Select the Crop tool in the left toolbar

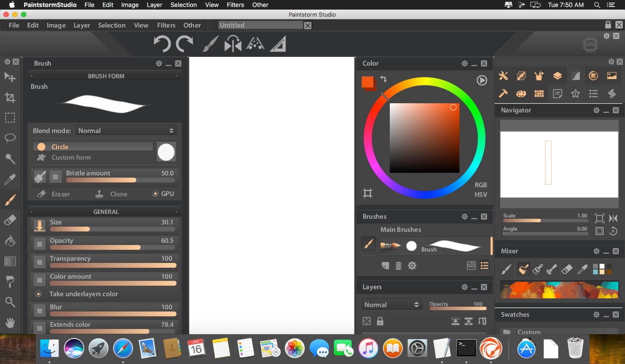click(x=10, y=97)
